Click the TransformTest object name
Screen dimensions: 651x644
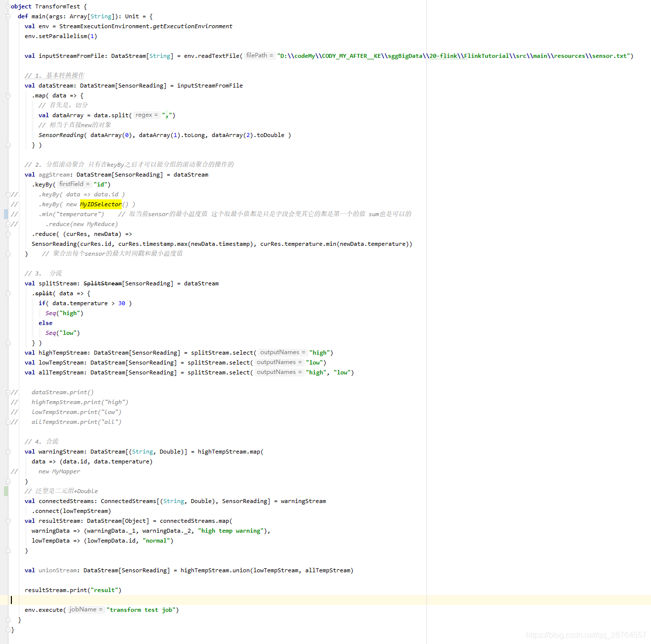pyautogui.click(x=57, y=6)
